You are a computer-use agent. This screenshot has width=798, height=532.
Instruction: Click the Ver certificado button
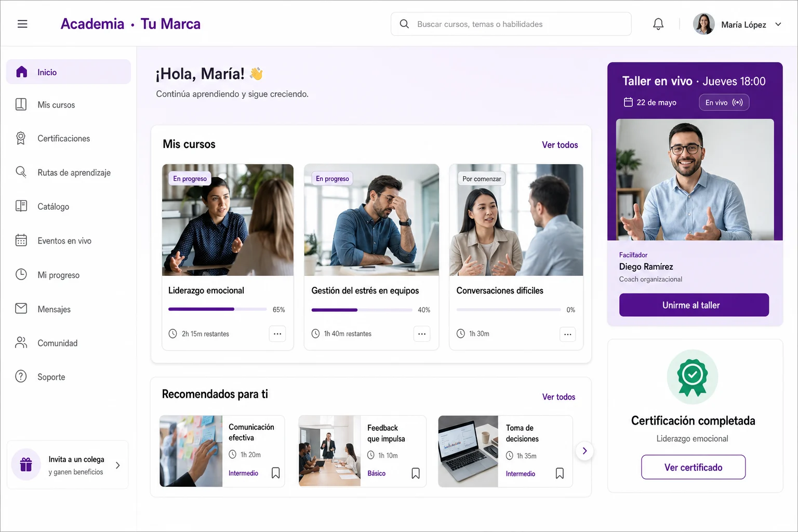coord(693,467)
